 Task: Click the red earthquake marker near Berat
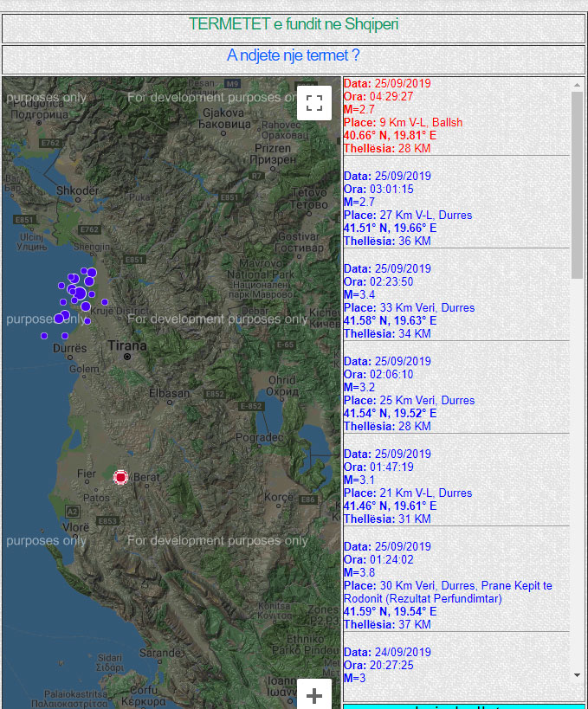coord(120,477)
